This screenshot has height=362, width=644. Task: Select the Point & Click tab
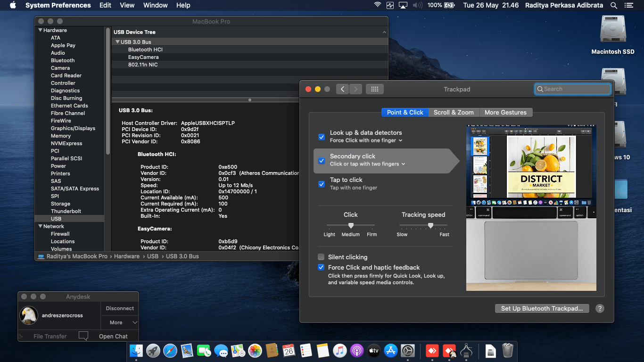[405, 112]
